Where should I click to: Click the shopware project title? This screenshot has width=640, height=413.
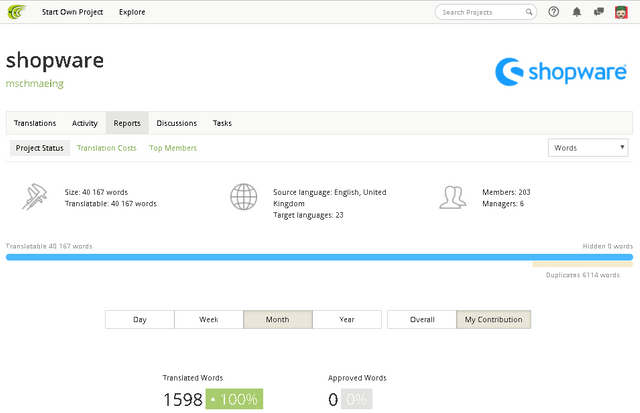[x=55, y=61]
